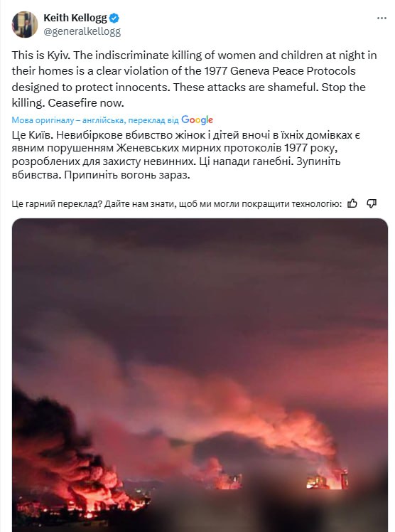Click "Ceasefire now." in the tweet
This screenshot has width=395, height=532.
[x=86, y=103]
